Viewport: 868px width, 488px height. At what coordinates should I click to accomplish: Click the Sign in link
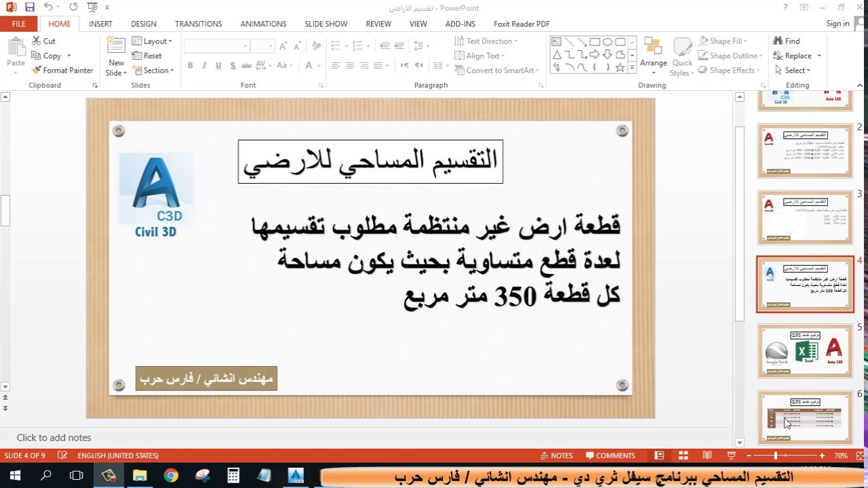[x=837, y=24]
